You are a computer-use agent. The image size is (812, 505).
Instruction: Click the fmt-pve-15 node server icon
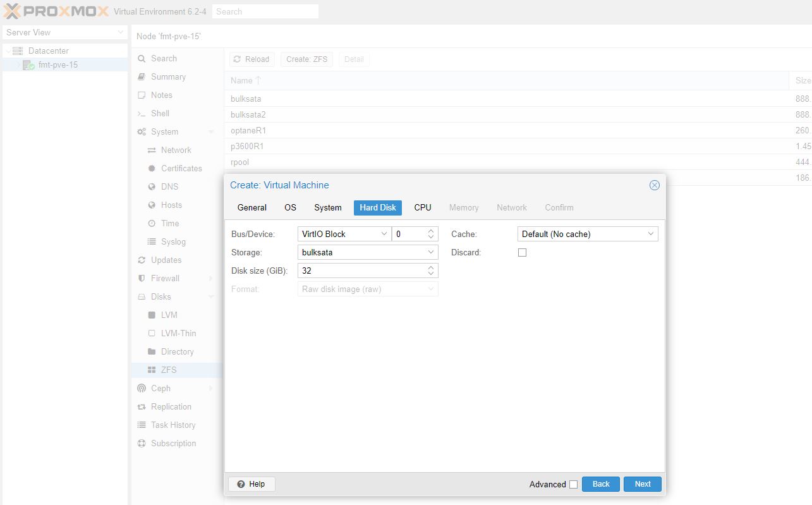pyautogui.click(x=28, y=65)
